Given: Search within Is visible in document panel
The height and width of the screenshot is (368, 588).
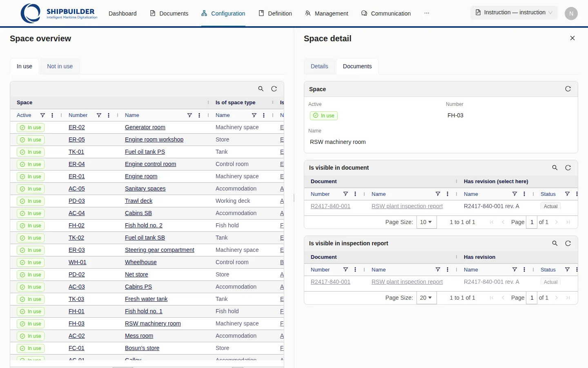Looking at the screenshot, I should pos(555,168).
